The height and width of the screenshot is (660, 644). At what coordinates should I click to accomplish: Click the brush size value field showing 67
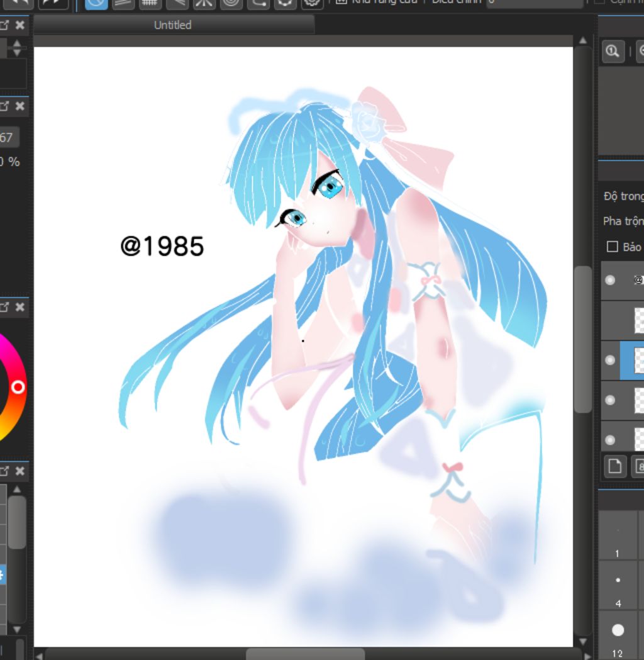tap(8, 138)
